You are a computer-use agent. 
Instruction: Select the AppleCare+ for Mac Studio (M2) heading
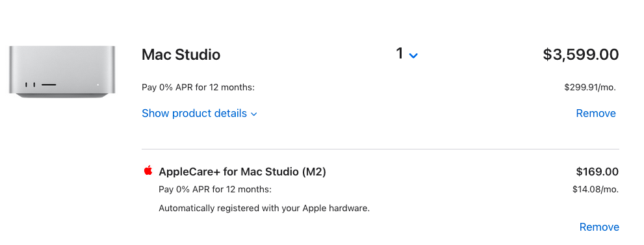[242, 172]
